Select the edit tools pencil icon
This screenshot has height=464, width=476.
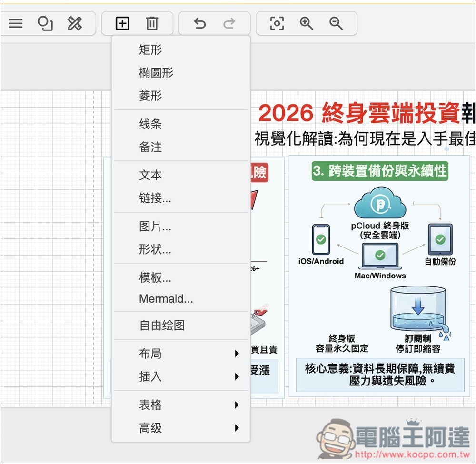[74, 23]
